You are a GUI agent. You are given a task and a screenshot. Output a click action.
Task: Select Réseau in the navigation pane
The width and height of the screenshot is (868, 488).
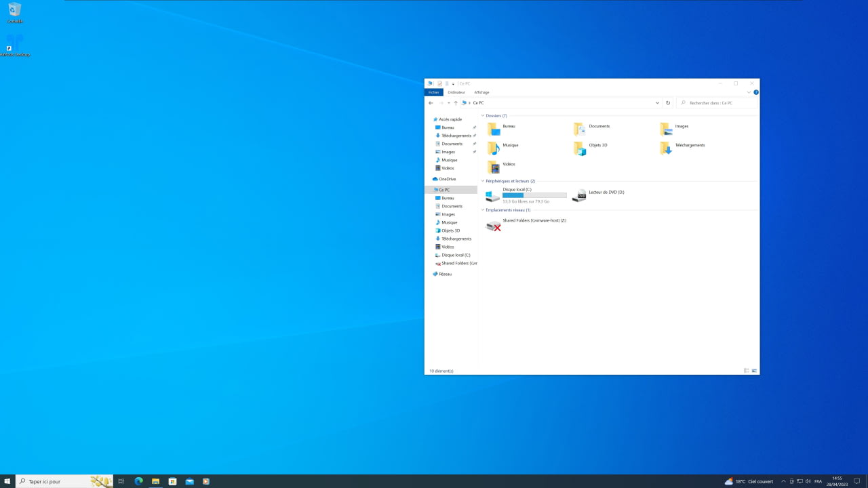pyautogui.click(x=445, y=274)
